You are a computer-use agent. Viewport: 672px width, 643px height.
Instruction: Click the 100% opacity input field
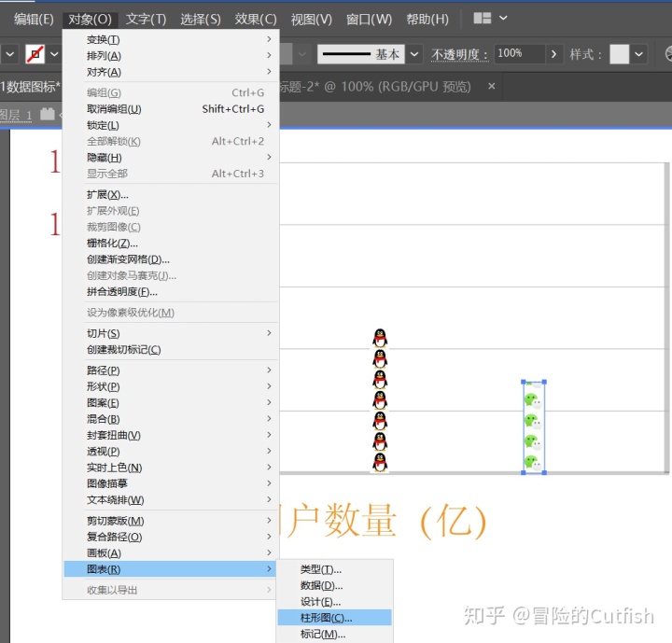pos(519,54)
